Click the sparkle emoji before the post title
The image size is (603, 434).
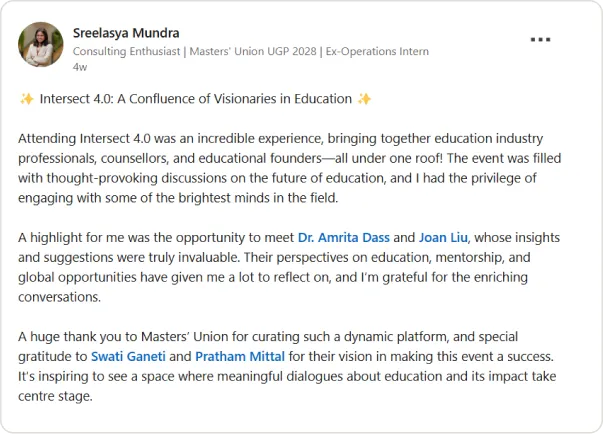click(27, 99)
